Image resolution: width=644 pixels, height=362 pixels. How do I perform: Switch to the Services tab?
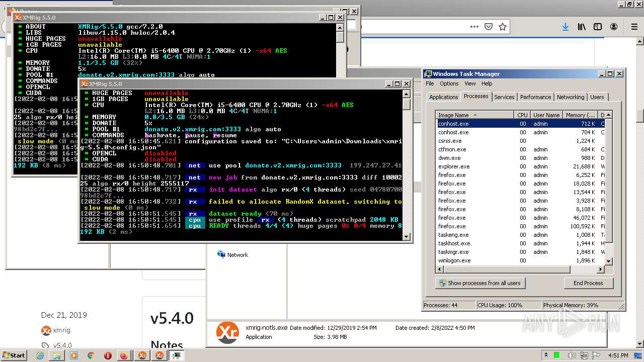(504, 97)
